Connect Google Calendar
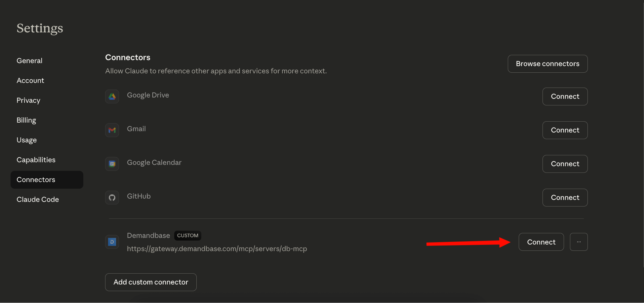Screen dimensions: 644x303 click(565, 164)
